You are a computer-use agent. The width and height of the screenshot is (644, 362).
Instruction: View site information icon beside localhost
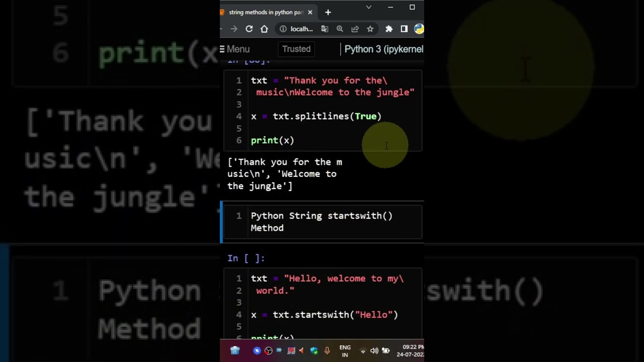(283, 29)
